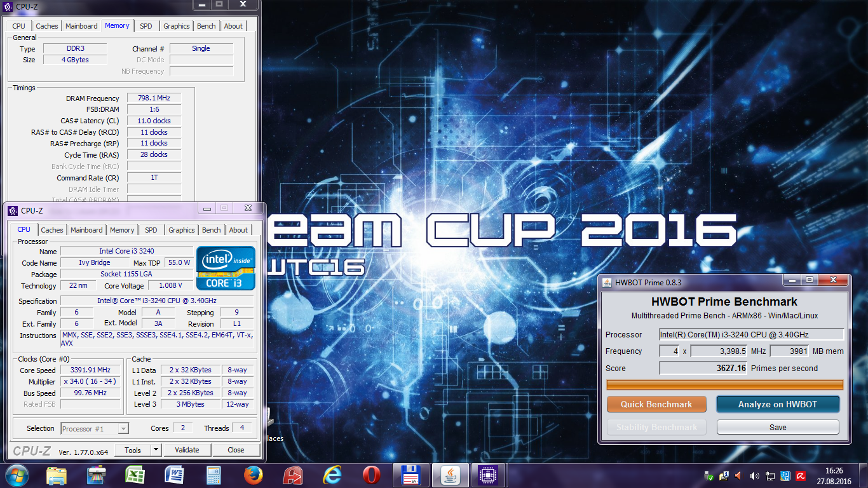This screenshot has height=488, width=868.
Task: Select SPD tab in CPU-Z Memory window
Action: [x=146, y=26]
